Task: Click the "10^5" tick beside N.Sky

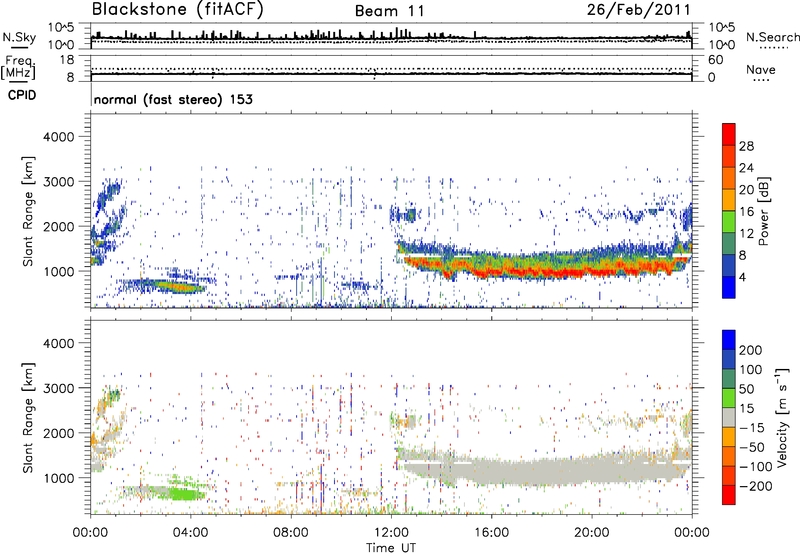Action: point(61,27)
